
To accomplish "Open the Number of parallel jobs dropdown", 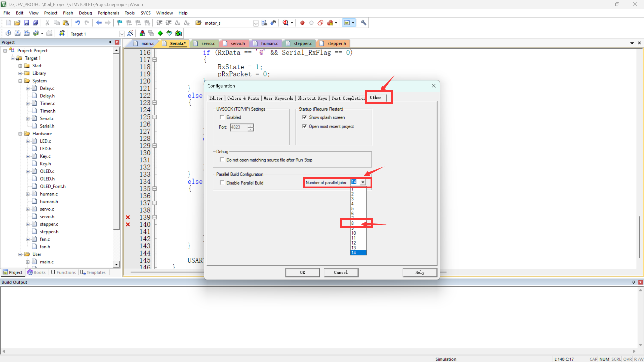I will coord(363,182).
